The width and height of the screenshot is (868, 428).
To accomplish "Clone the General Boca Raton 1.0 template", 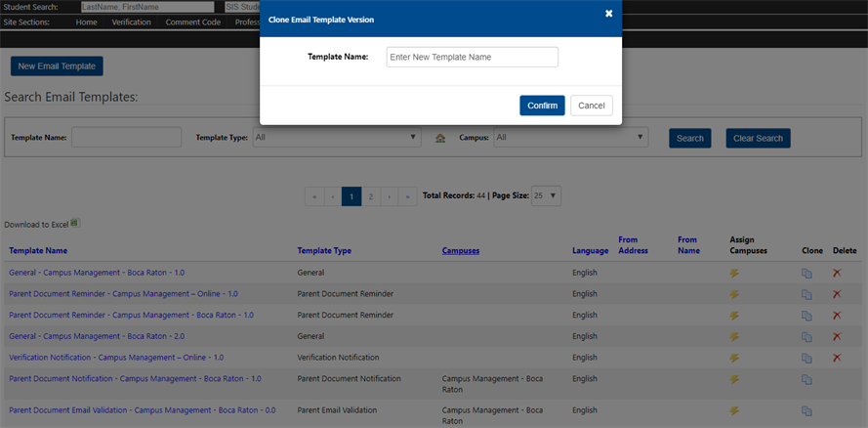I will [x=806, y=273].
